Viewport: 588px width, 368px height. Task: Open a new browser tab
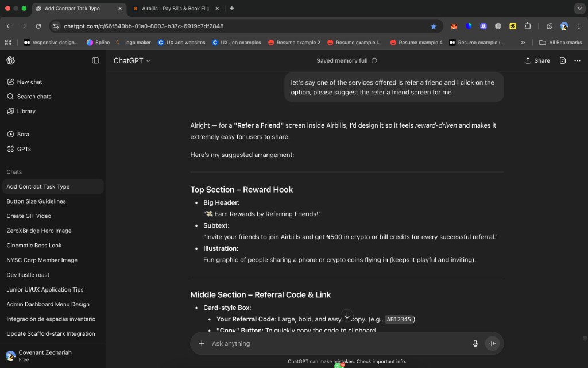232,8
